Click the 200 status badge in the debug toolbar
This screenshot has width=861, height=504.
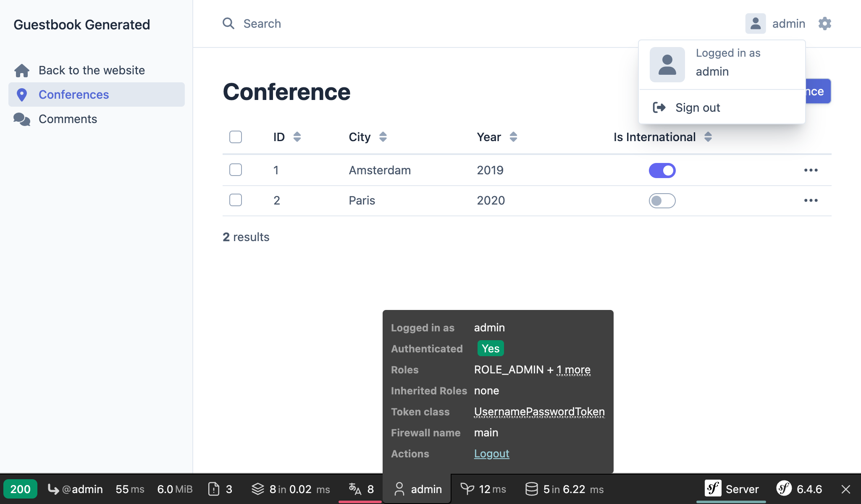pos(21,489)
